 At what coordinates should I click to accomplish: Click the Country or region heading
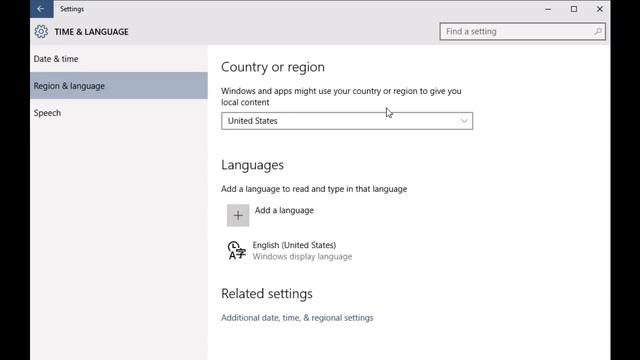click(273, 67)
